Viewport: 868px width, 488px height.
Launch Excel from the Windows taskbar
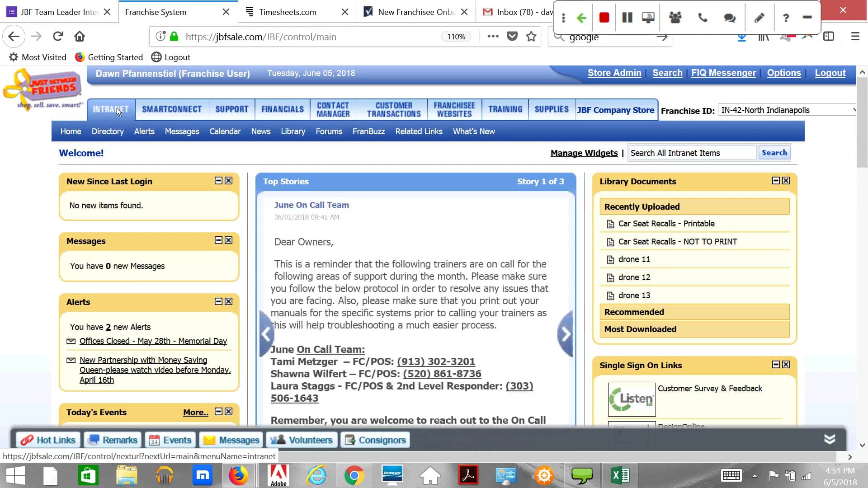point(620,475)
